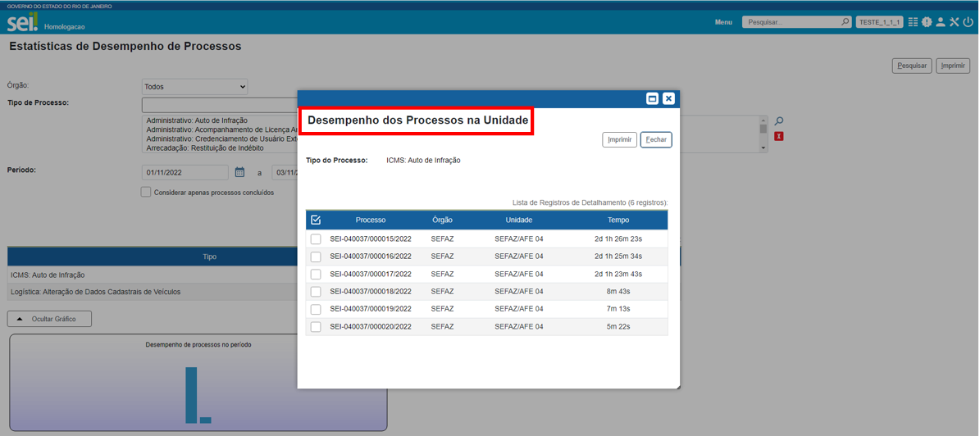The width and height of the screenshot is (980, 436).
Task: Open the user profile icon
Action: point(941,22)
